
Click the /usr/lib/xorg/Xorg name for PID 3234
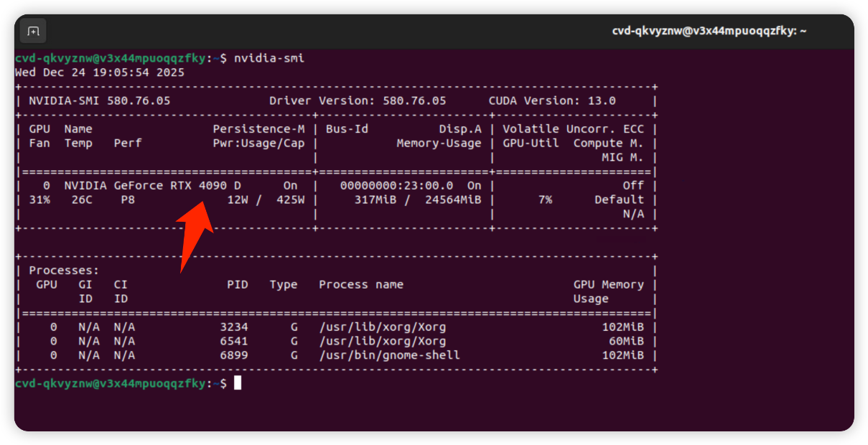coord(383,327)
